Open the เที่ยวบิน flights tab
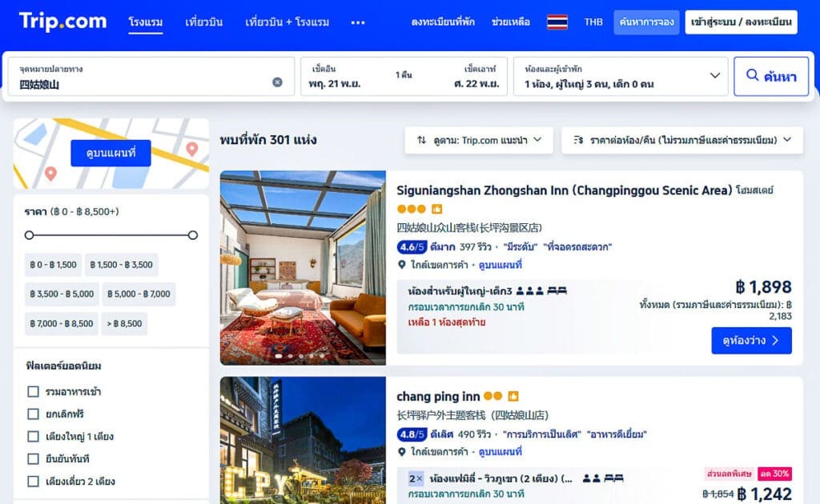Screen dimensions: 820x504 point(204,22)
